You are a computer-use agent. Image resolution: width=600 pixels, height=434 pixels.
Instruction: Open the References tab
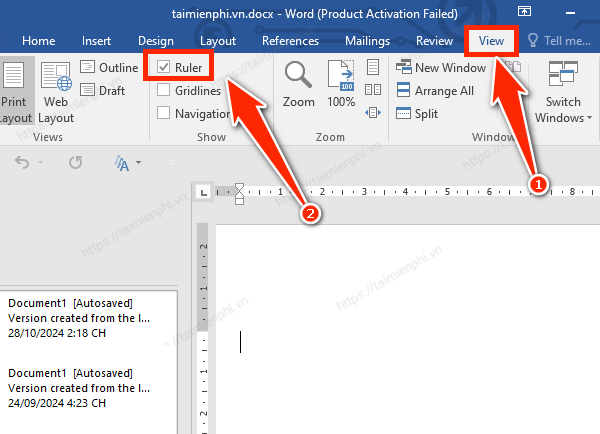coord(290,41)
